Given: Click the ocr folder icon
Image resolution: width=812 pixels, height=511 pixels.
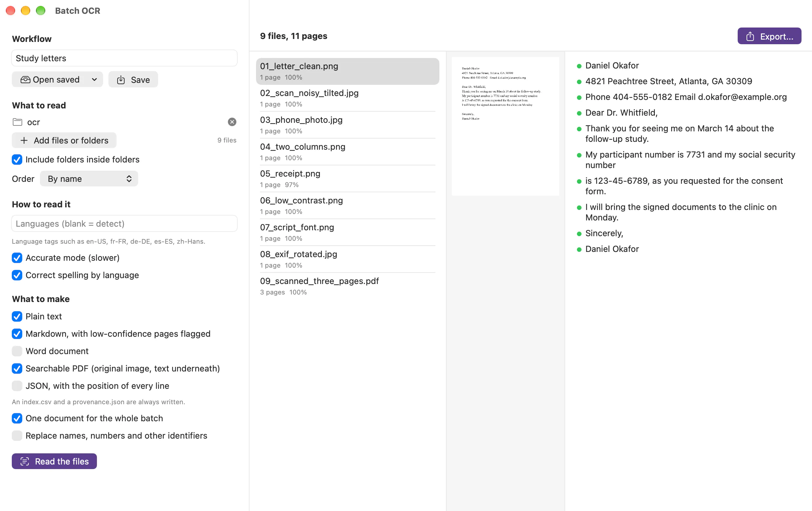Looking at the screenshot, I should click(x=17, y=122).
